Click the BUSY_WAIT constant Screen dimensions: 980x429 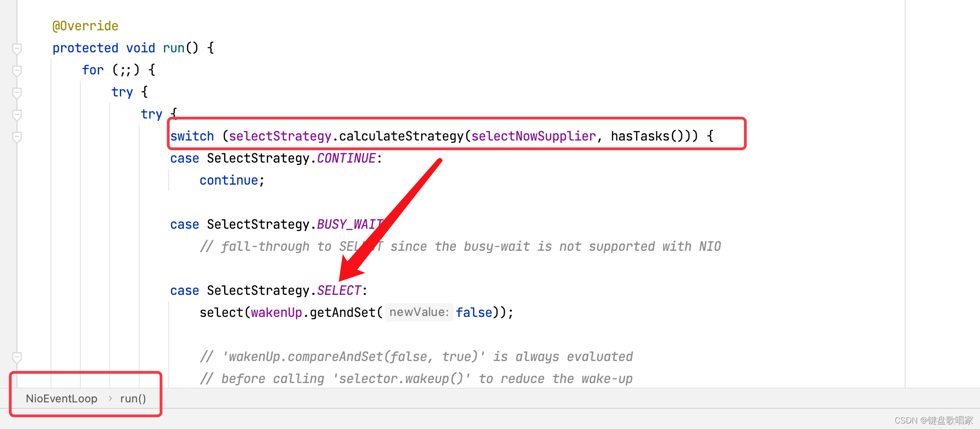350,225
